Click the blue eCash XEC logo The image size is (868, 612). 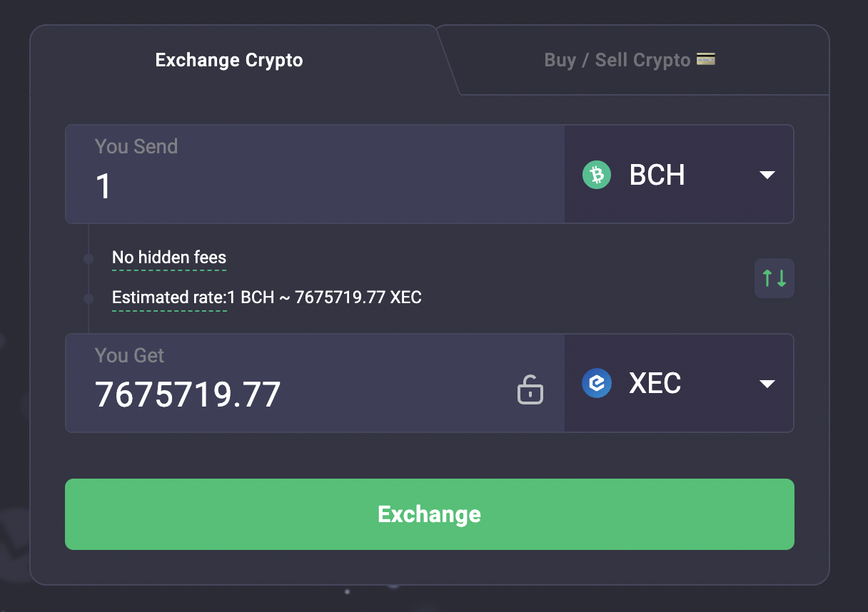tap(596, 384)
